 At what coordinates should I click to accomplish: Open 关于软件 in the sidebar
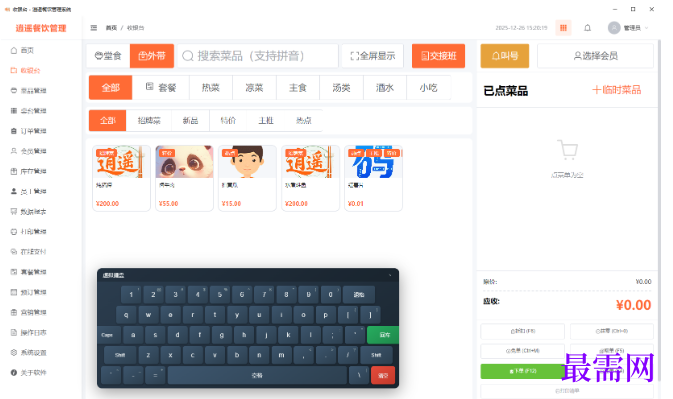pos(28,373)
